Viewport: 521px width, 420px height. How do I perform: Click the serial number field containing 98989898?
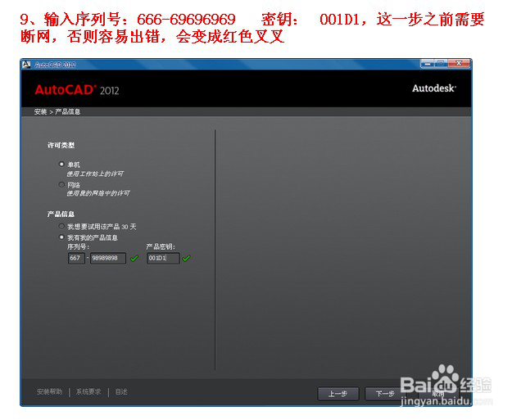click(x=108, y=259)
